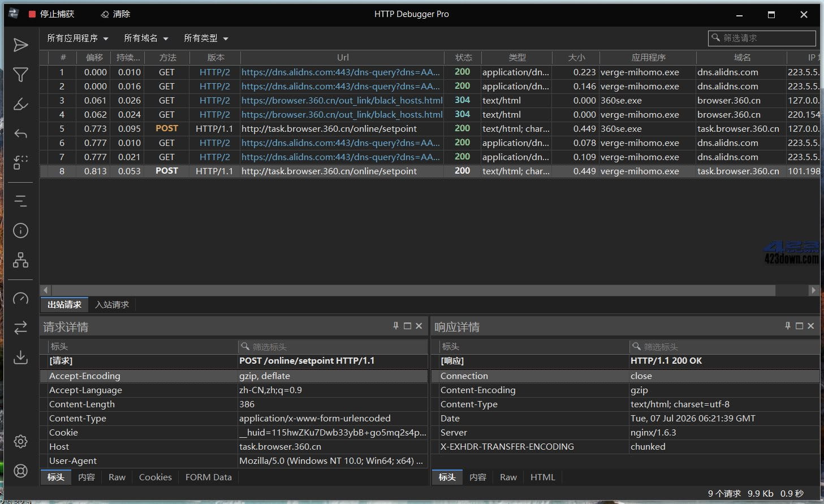
Task: Close the 请求详情 panel
Action: click(x=419, y=326)
